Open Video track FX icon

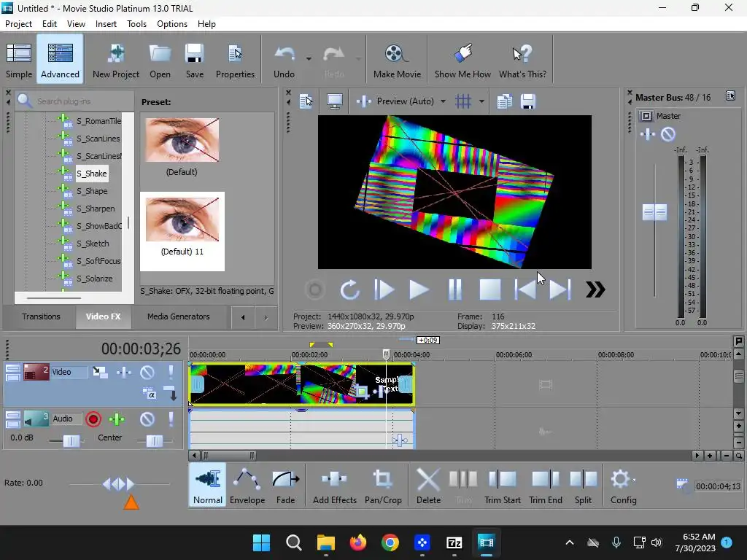tap(124, 372)
